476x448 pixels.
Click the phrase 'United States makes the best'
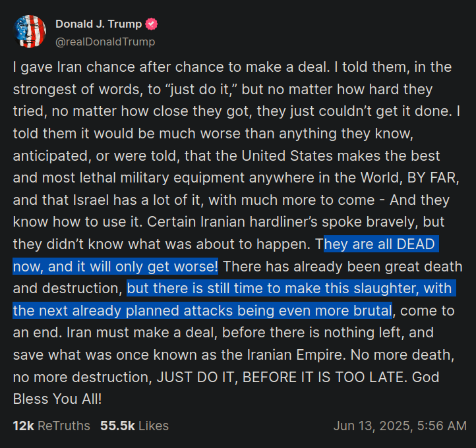(x=341, y=155)
